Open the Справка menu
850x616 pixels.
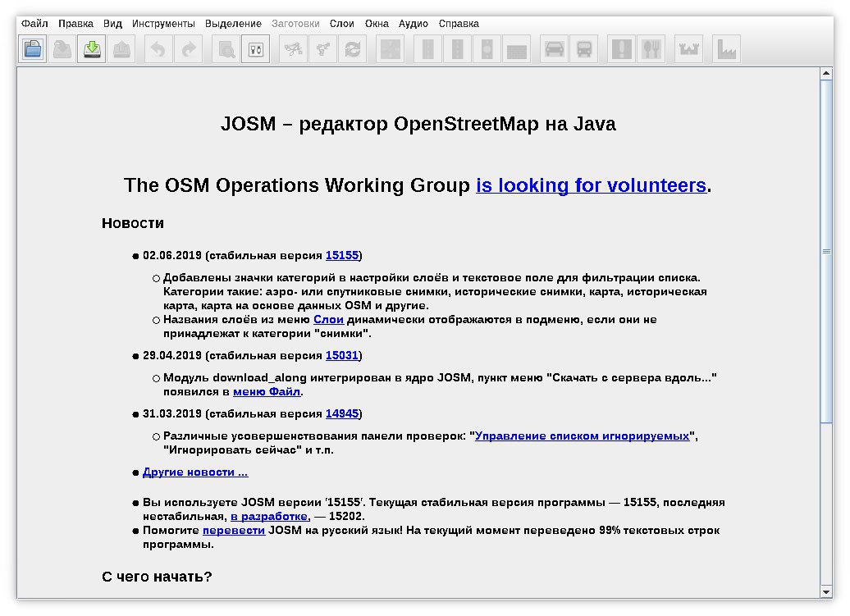(459, 23)
